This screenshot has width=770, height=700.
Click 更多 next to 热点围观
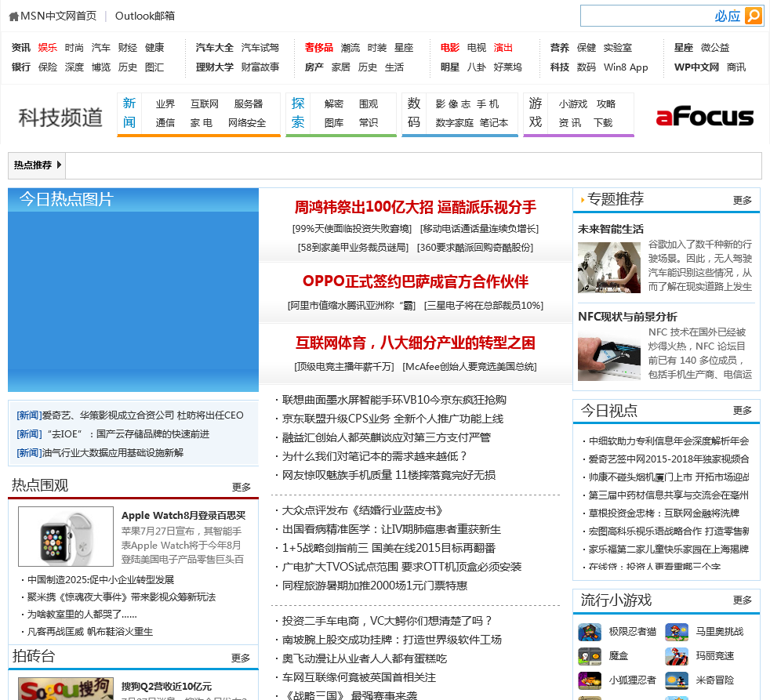242,487
